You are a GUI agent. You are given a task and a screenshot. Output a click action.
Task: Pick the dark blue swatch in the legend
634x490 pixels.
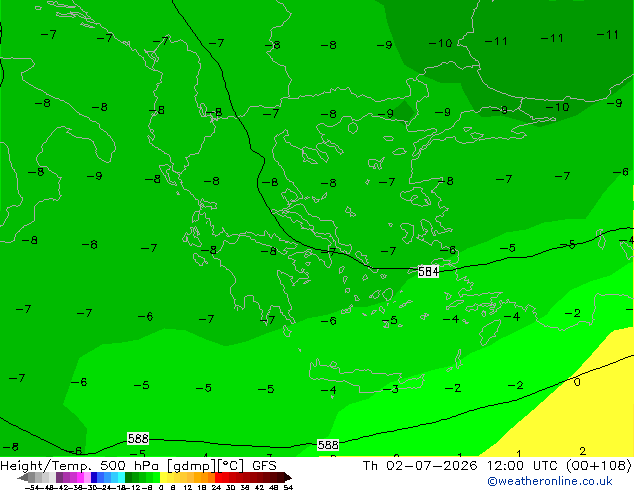[x=94, y=477]
